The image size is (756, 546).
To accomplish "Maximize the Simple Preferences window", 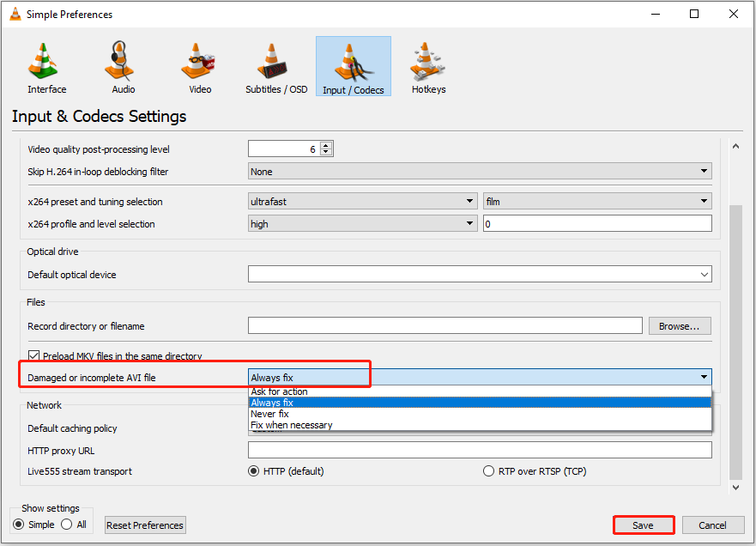I will click(x=694, y=14).
